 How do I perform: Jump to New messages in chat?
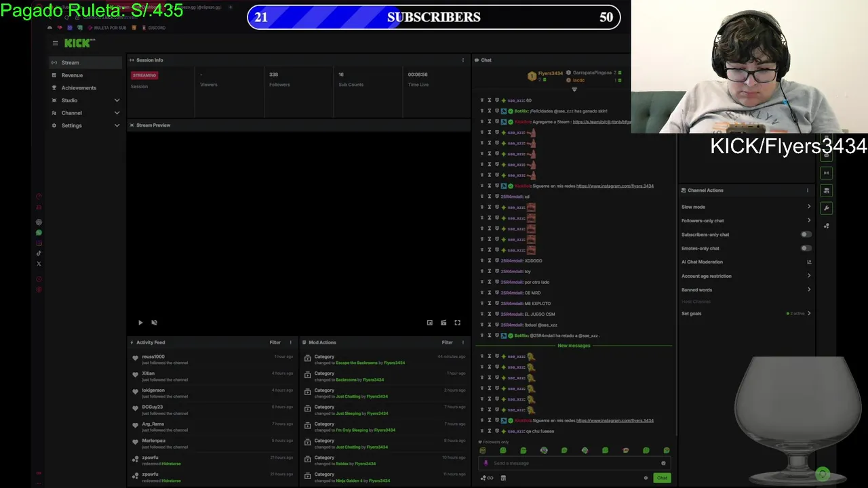point(574,346)
